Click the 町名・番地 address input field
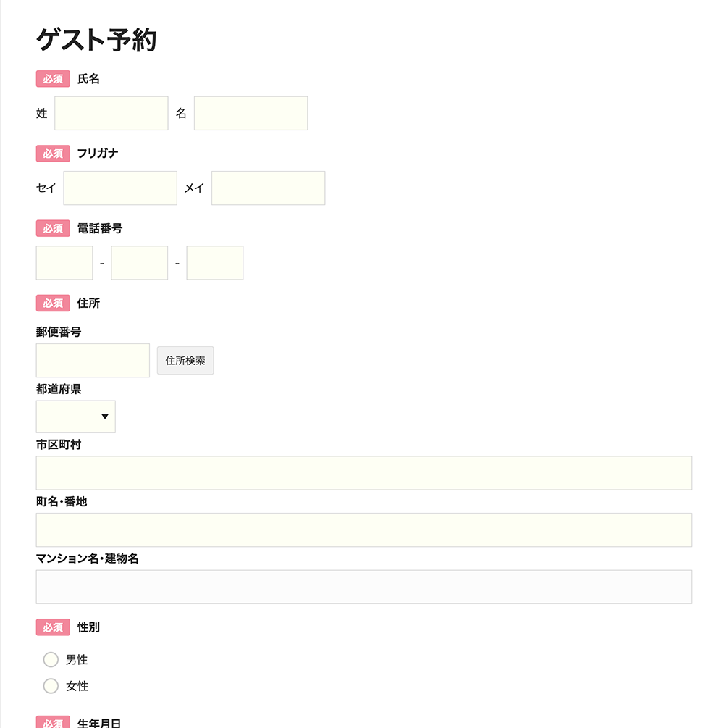724x728 pixels. point(364,530)
